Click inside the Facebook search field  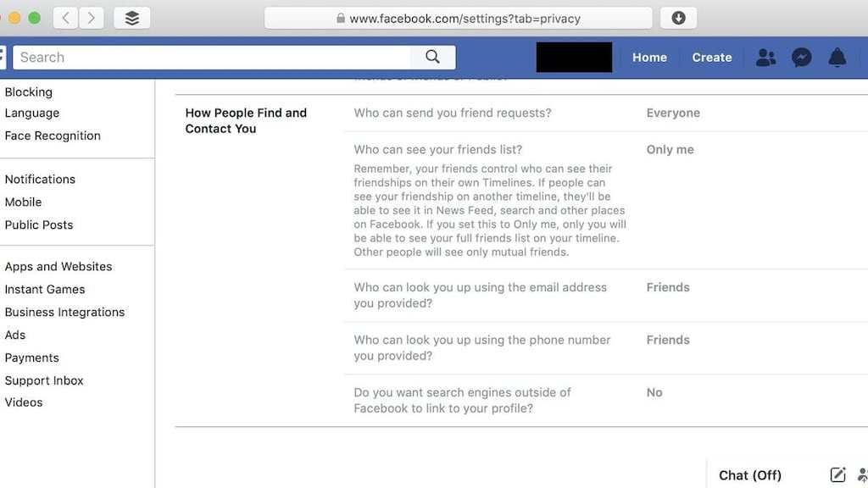click(212, 57)
